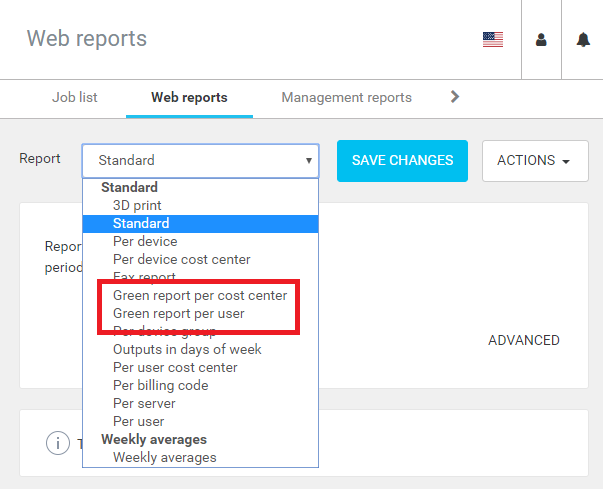Select Green report per user option
Screen dimensions: 603x489
178,314
